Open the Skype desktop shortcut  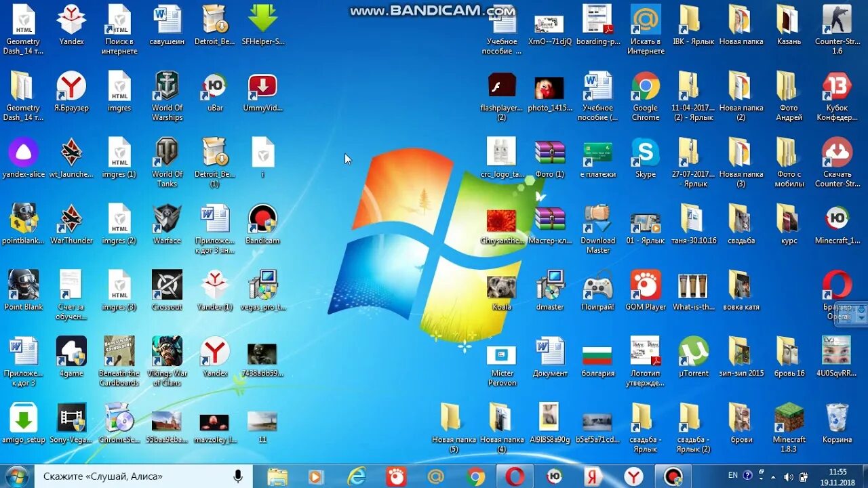[x=646, y=158]
